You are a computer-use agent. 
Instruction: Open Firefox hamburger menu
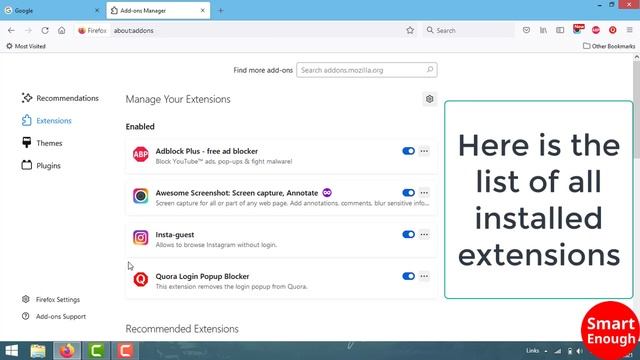630,30
